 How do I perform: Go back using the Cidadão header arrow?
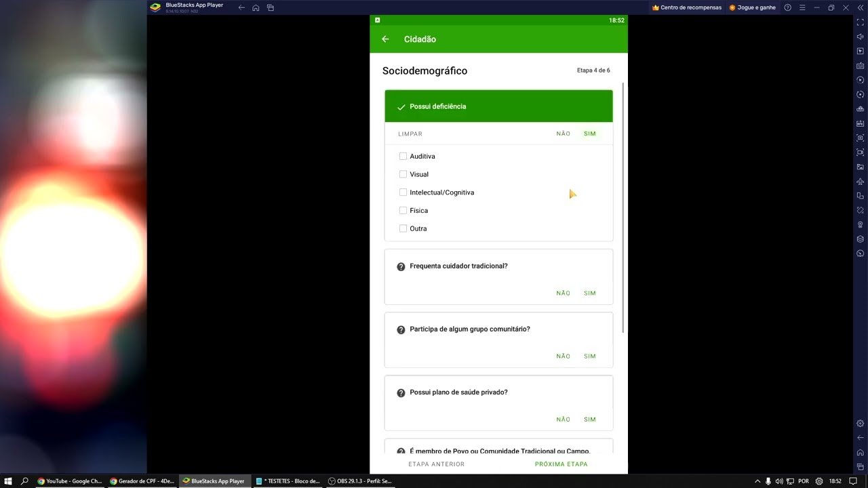tap(385, 39)
